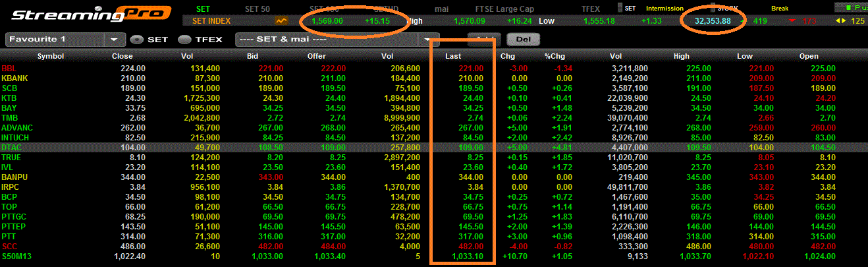The image size is (868, 267).
Task: Select the PTT symbol row
Action: (434, 237)
